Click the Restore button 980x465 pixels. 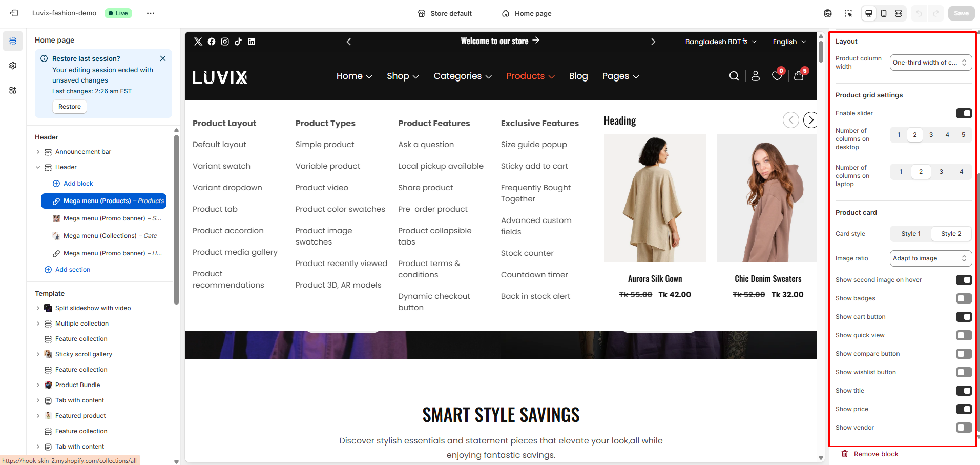70,107
